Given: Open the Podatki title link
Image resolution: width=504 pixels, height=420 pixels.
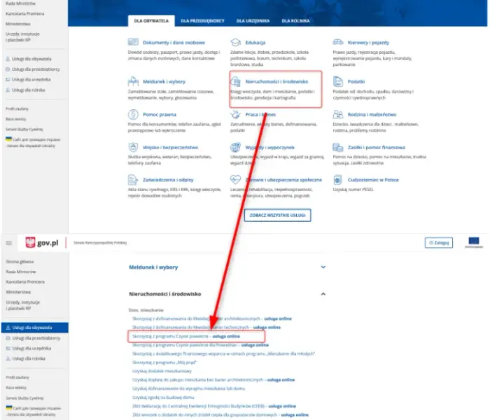Looking at the screenshot, I should [356, 82].
